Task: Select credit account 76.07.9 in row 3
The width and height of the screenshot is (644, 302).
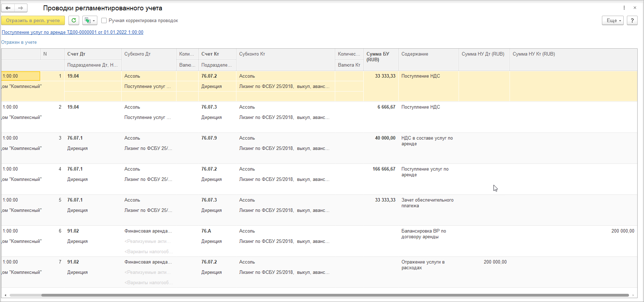Action: [209, 138]
